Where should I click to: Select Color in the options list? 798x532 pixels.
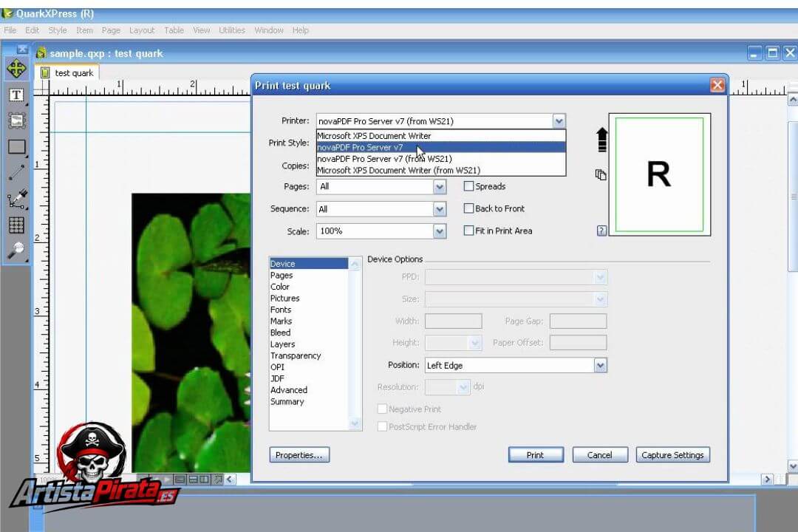(308, 287)
